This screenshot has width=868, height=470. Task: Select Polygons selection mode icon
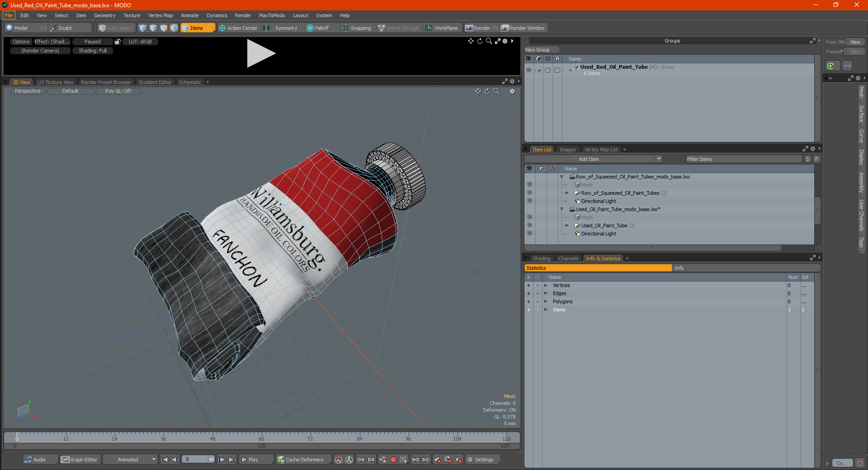(x=164, y=28)
